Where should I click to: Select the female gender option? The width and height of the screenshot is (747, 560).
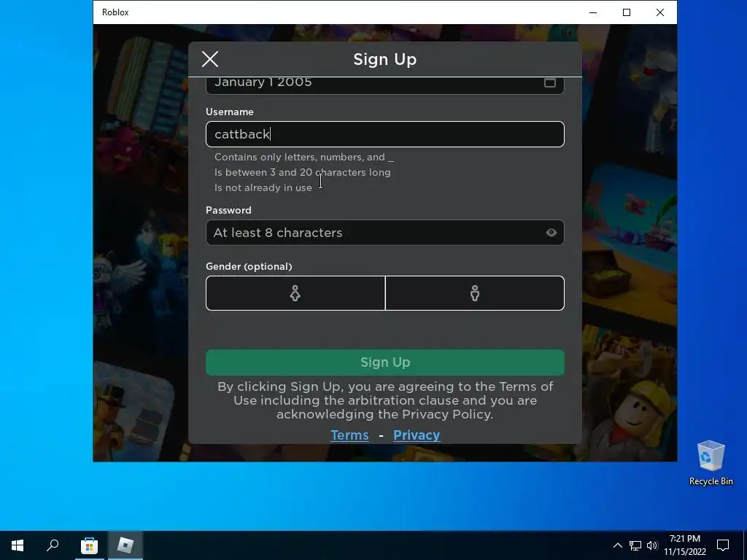tap(295, 293)
